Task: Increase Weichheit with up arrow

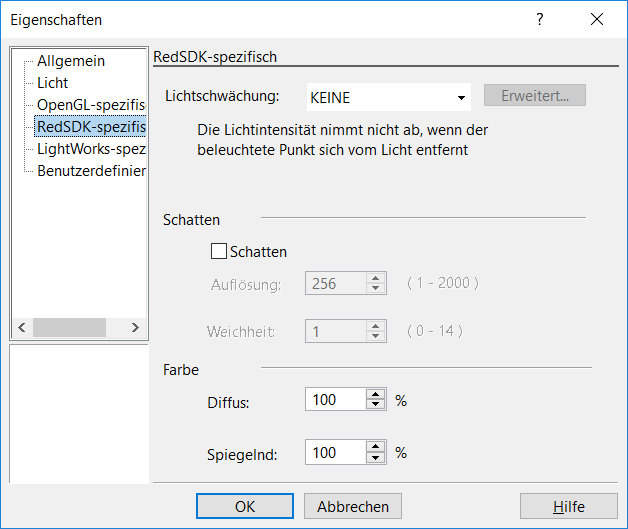Action: coord(375,326)
